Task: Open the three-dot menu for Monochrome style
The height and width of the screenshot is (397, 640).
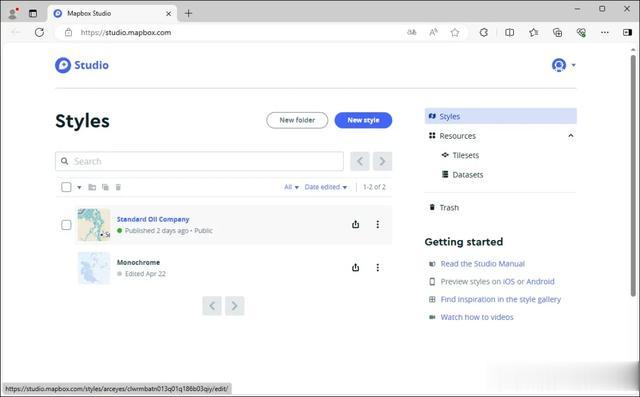Action: click(x=378, y=268)
